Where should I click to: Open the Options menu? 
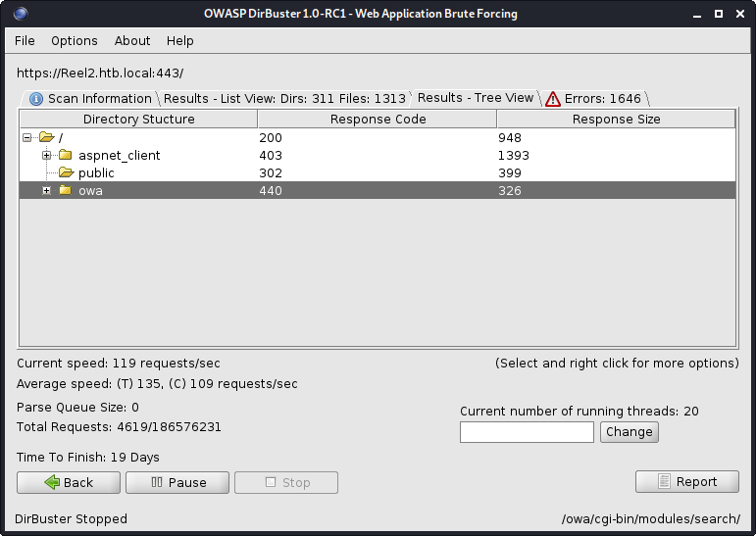click(x=75, y=40)
